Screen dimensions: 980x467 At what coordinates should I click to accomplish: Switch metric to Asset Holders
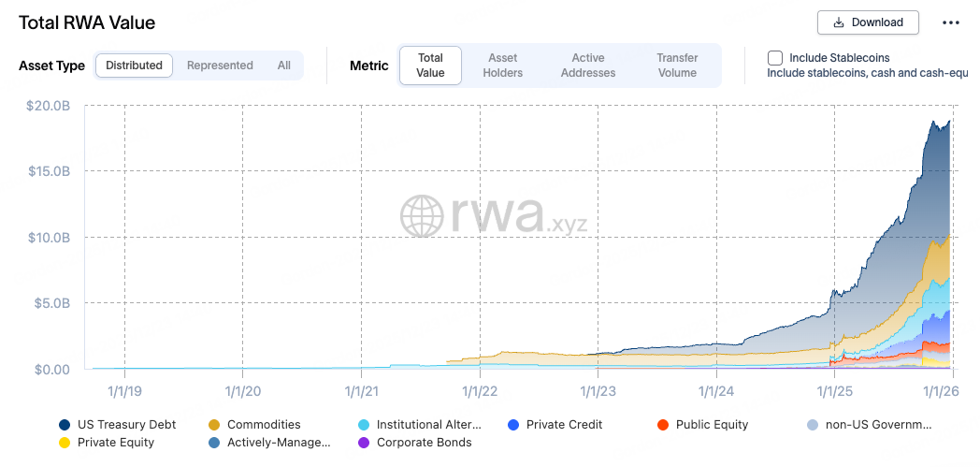pos(503,66)
